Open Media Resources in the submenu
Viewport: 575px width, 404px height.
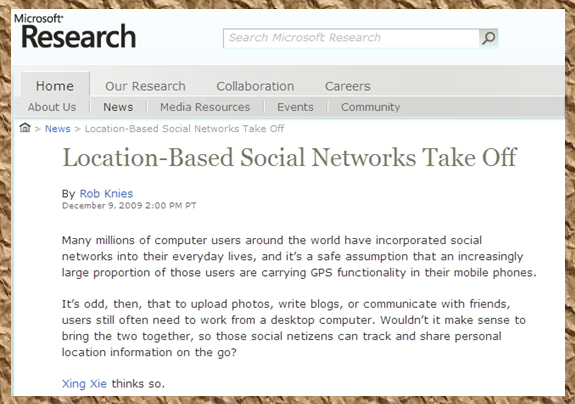coord(205,107)
